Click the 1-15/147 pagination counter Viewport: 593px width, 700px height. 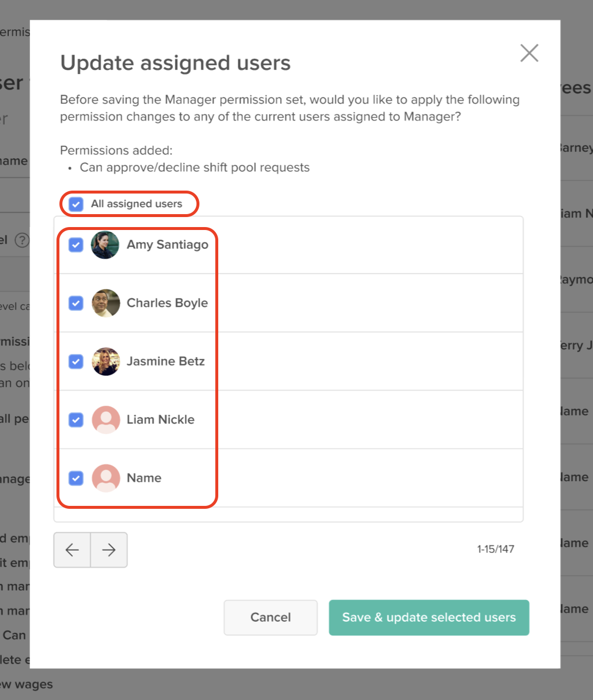495,549
